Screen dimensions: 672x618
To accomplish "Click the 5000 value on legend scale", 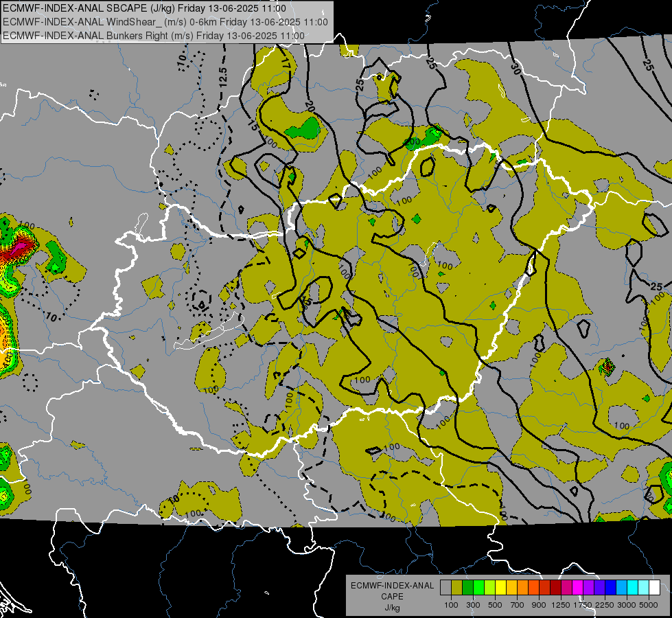I will pos(649,605).
